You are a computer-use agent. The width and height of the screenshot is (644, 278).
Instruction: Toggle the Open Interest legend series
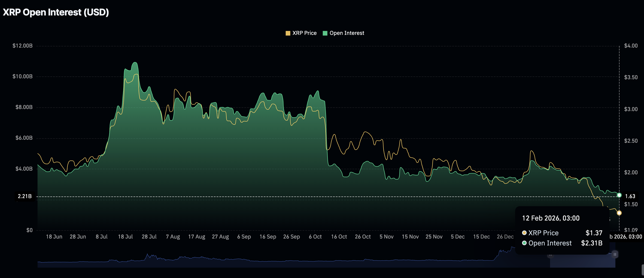[x=346, y=33]
